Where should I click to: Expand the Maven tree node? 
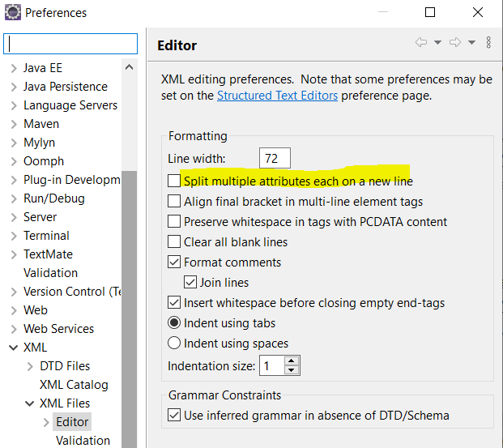[14, 124]
